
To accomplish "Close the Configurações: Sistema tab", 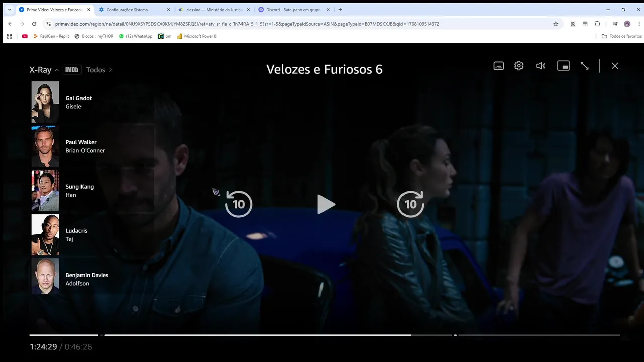I will coord(168,10).
